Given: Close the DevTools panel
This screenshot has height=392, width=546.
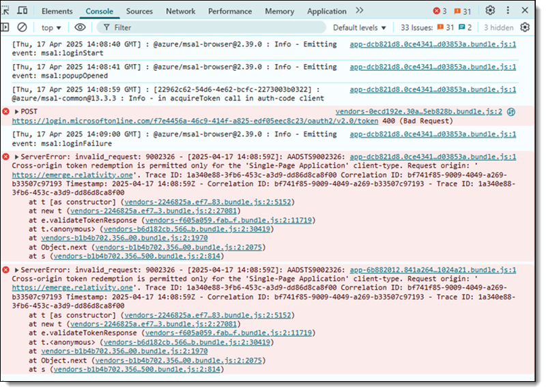Looking at the screenshot, I should 525,10.
